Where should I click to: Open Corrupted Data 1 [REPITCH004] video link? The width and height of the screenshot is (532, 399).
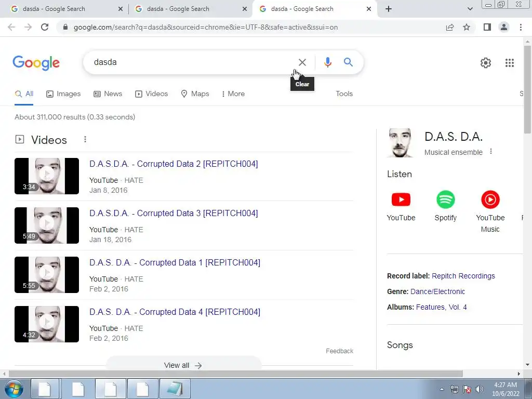coord(175,262)
